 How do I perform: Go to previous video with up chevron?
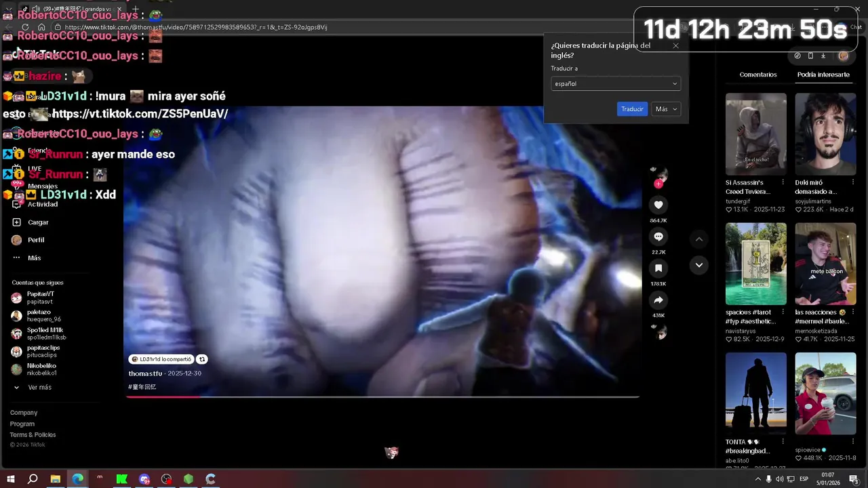(699, 239)
